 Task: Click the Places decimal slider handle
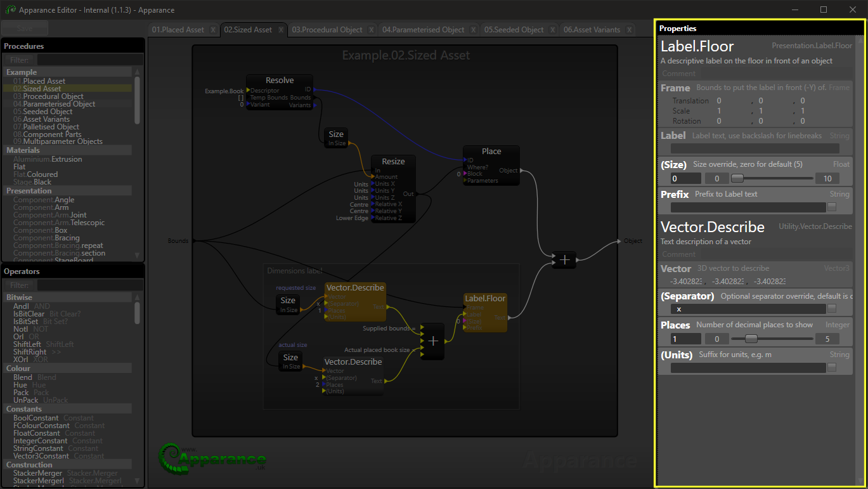(x=751, y=339)
